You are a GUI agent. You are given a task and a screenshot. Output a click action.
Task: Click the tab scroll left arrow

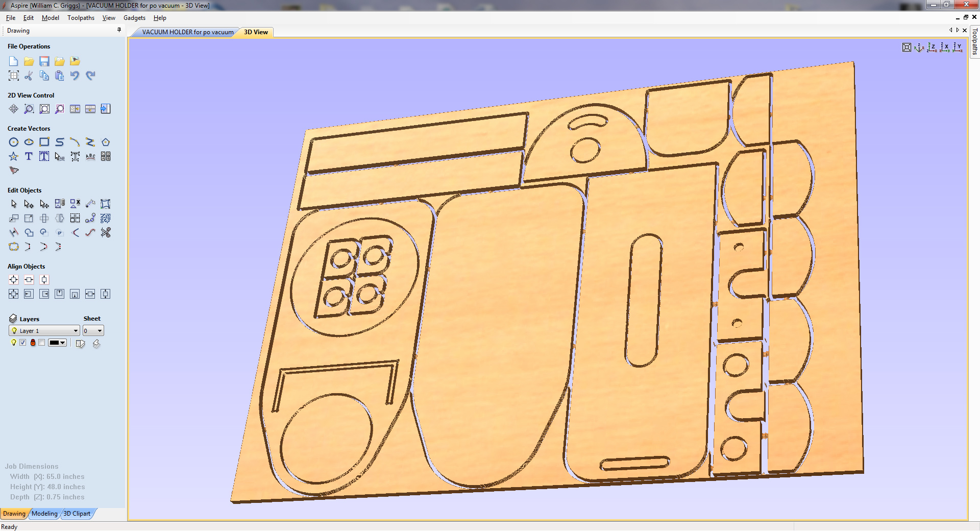tap(950, 30)
